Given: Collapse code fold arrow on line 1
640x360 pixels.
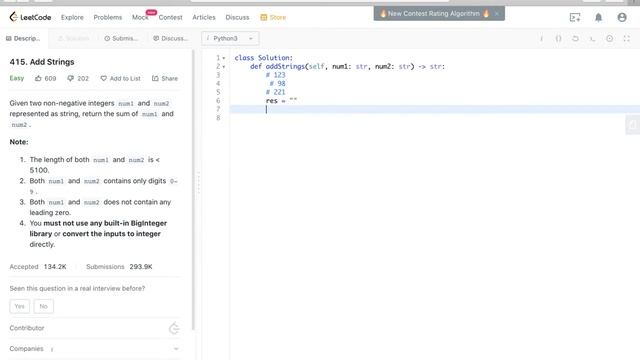Looking at the screenshot, I should (x=224, y=58).
